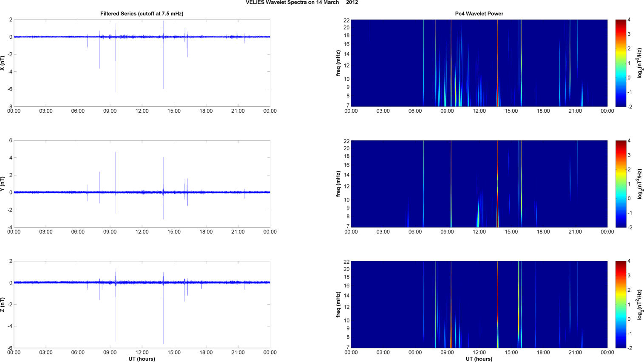Click the Pc4 Wavelet Power title
Image resolution: width=644 pixels, height=362 pixels.
pos(479,14)
